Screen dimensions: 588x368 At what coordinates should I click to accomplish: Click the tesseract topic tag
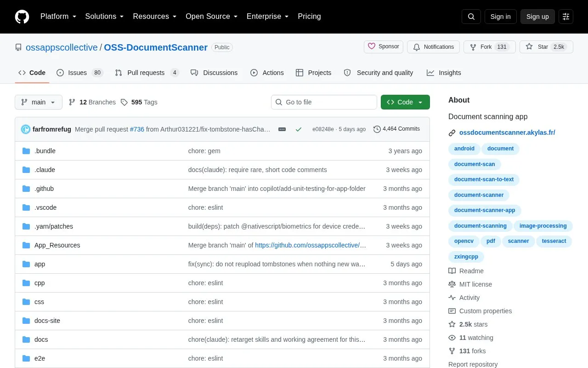pyautogui.click(x=554, y=241)
